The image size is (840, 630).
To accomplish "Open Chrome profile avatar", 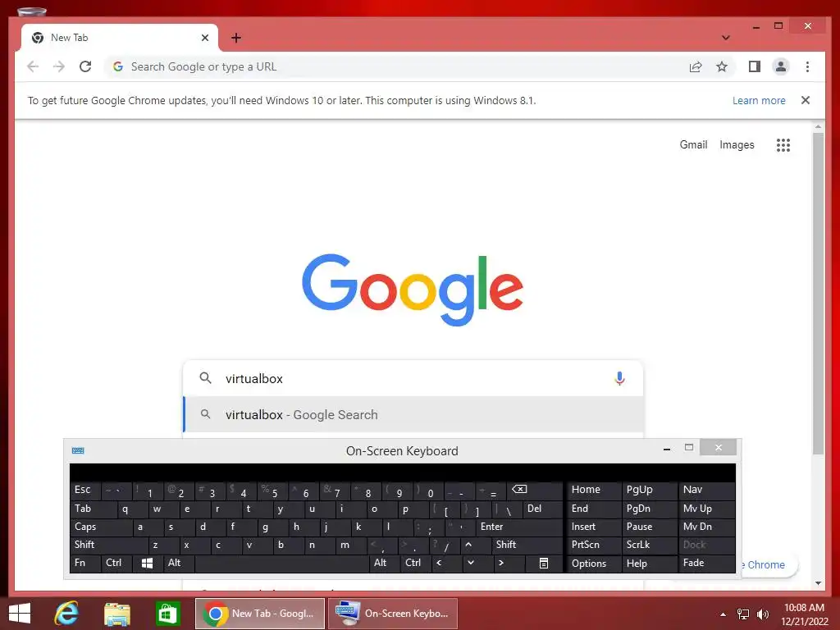I will coord(781,66).
